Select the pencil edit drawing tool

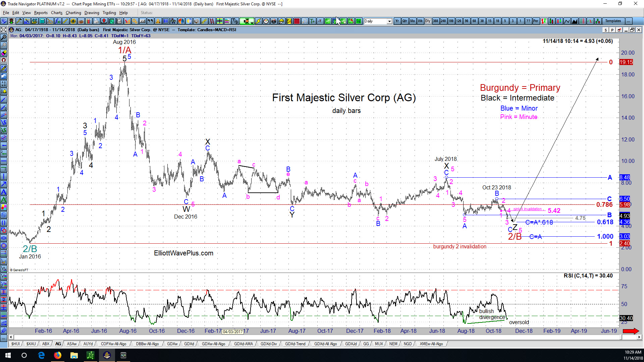(4, 68)
